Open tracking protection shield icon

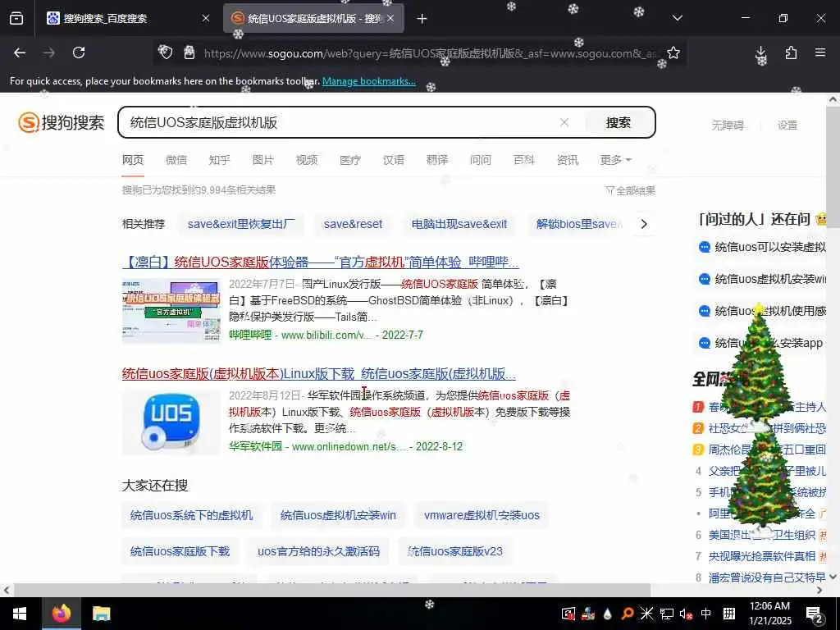166,52
